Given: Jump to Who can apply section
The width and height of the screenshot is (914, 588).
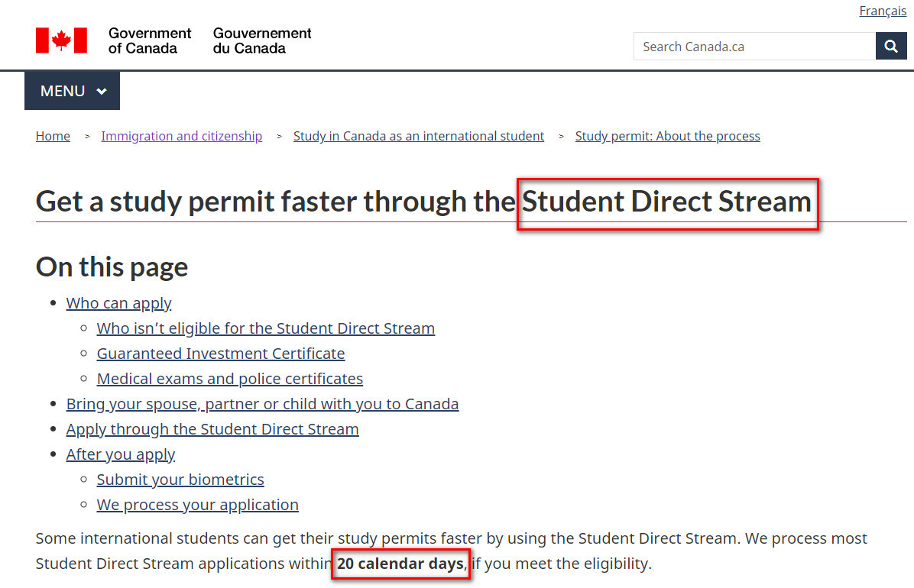Looking at the screenshot, I should coord(118,303).
